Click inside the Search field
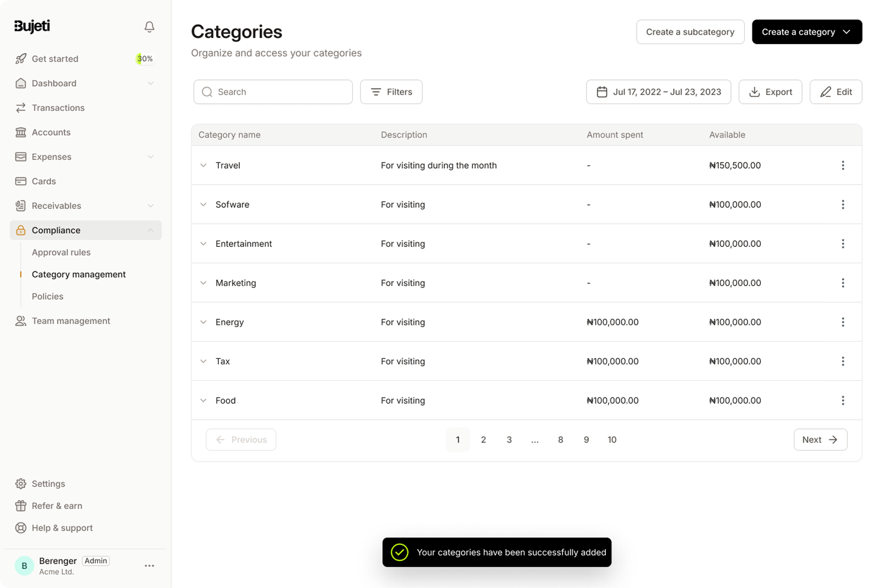882x588 pixels. 272,91
